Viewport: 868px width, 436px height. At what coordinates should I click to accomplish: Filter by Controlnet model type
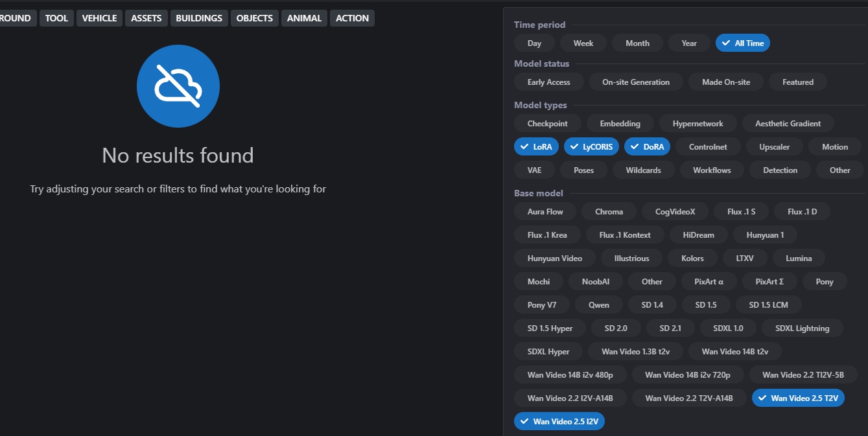click(x=708, y=147)
